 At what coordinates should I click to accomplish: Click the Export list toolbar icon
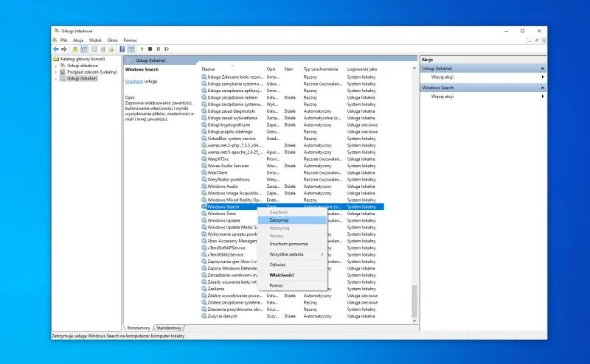tap(111, 49)
